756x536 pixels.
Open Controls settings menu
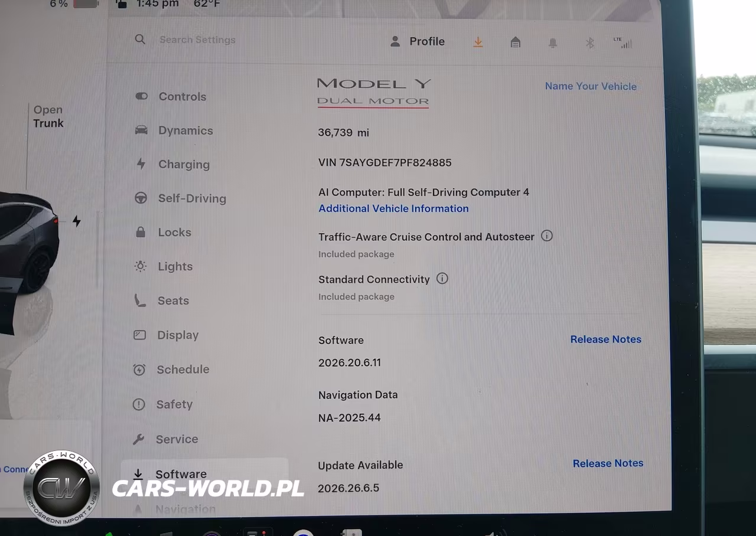pyautogui.click(x=171, y=97)
